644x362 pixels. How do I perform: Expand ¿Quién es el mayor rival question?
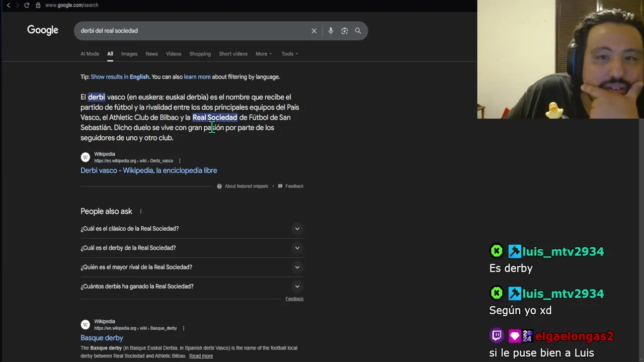coord(192,267)
